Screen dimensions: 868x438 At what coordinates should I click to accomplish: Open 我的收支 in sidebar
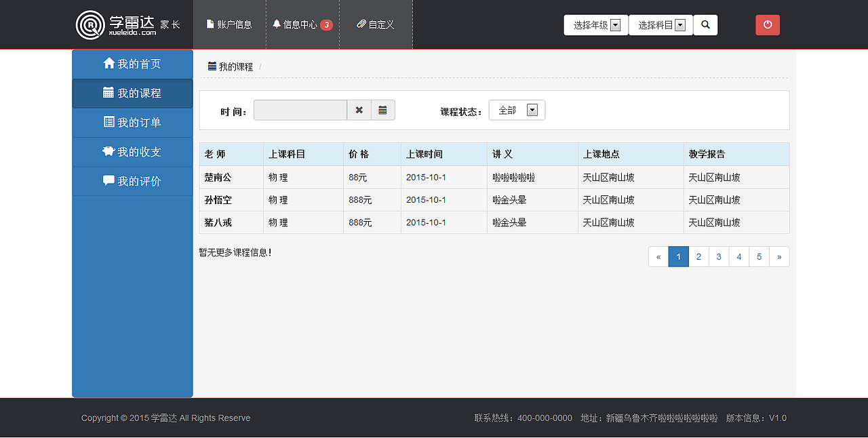(x=132, y=152)
